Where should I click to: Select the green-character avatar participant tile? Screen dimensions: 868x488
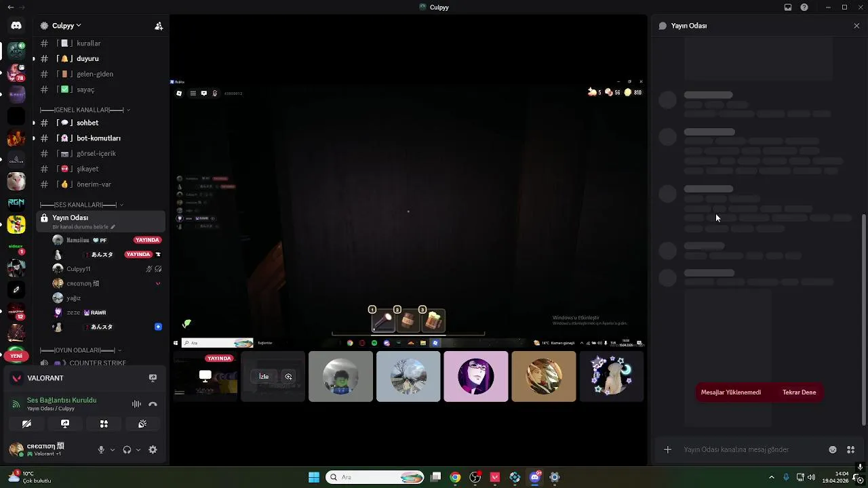[340, 376]
